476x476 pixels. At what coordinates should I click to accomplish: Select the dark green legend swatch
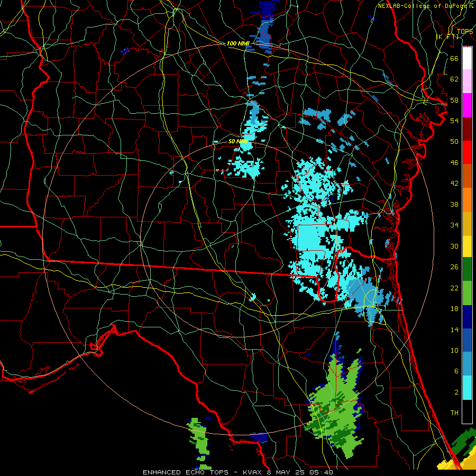[467, 269]
